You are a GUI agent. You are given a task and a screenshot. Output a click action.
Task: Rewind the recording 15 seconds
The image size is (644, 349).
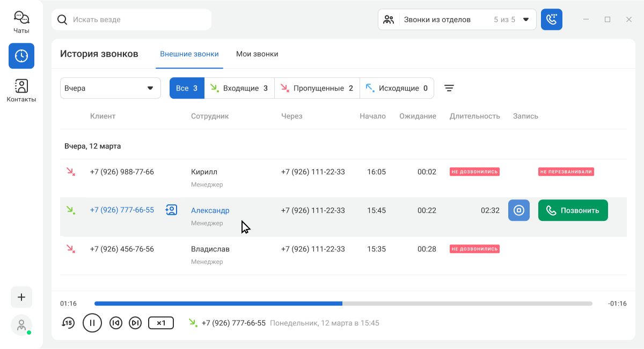click(68, 323)
